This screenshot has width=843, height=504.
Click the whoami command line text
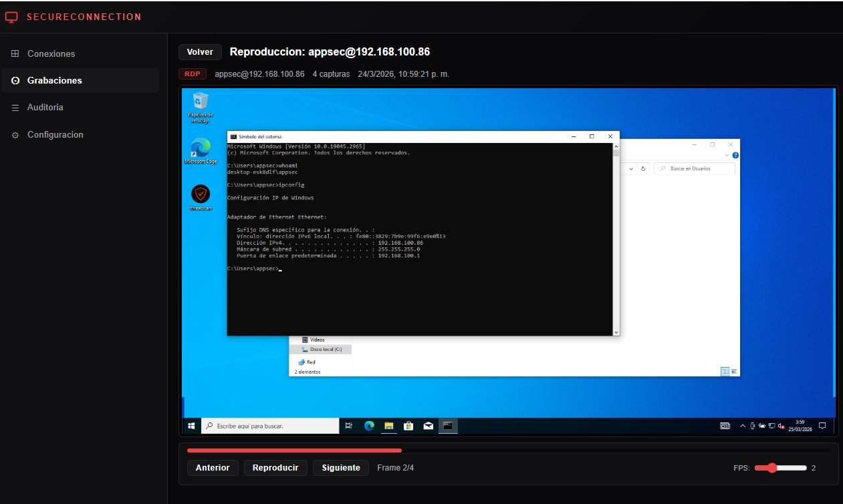(x=262, y=165)
